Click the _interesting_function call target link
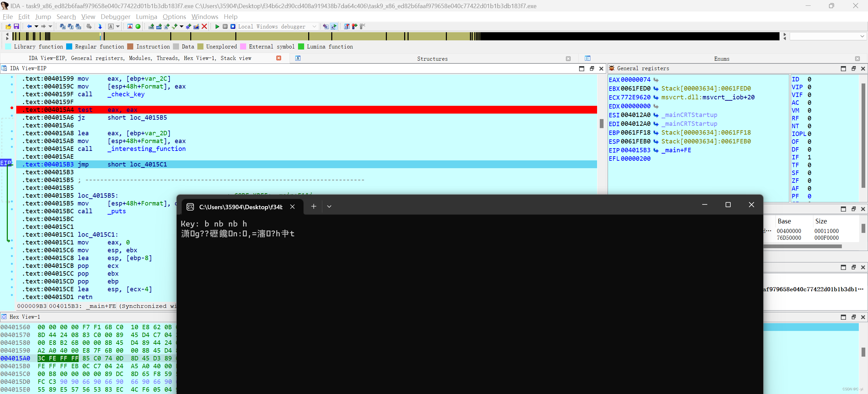 coord(146,149)
